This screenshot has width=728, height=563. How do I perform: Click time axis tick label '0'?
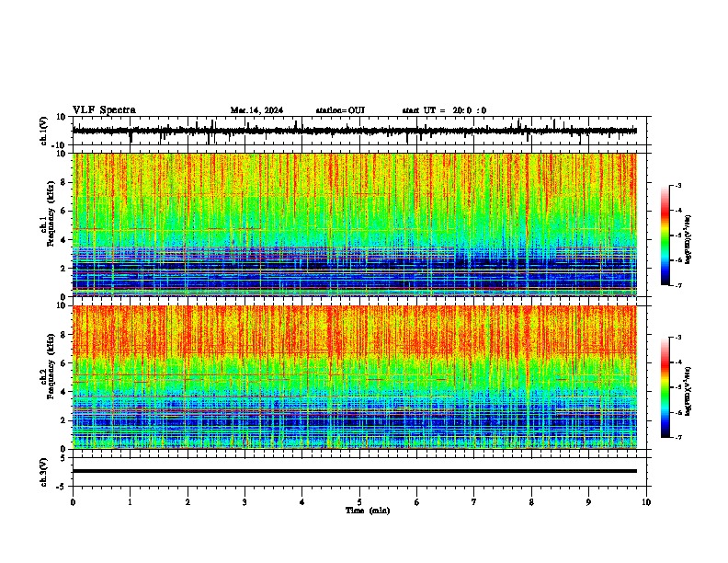(x=73, y=502)
